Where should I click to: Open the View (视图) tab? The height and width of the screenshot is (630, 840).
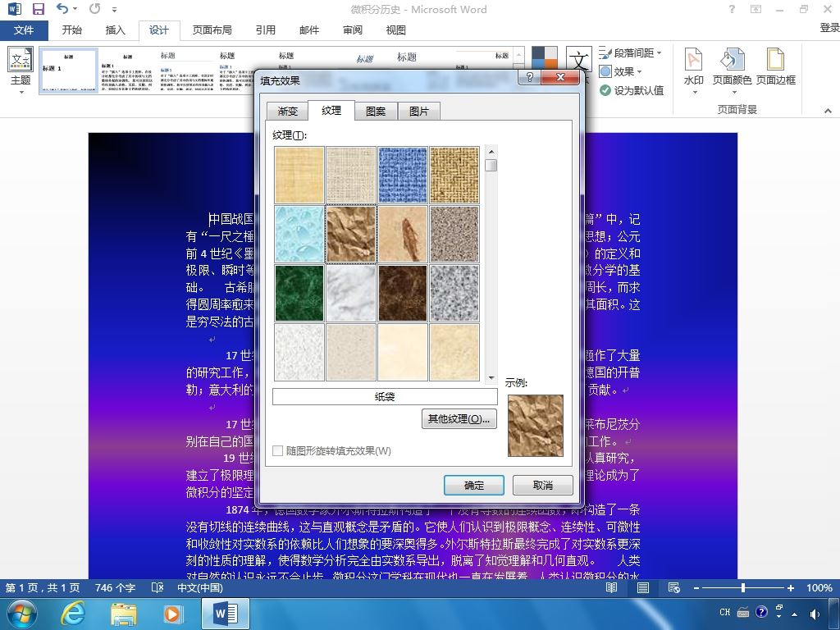tap(396, 30)
